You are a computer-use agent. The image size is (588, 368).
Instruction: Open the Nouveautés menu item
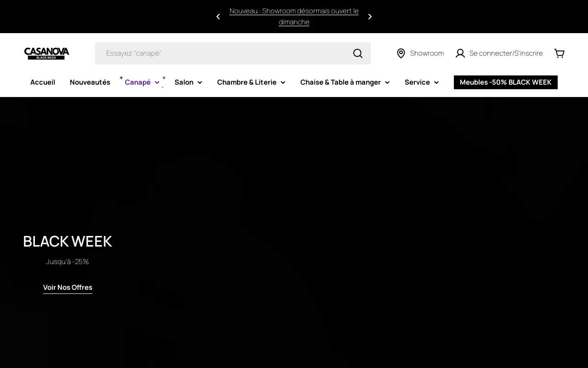click(90, 82)
